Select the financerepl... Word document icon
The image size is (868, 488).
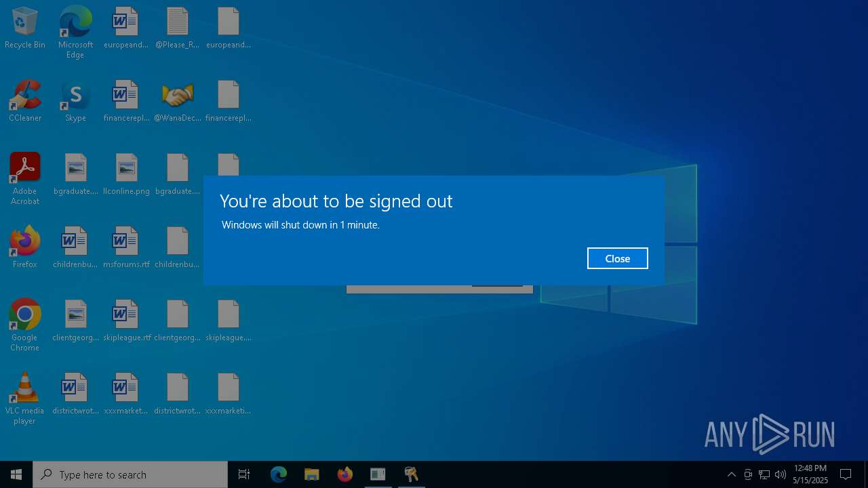(126, 101)
